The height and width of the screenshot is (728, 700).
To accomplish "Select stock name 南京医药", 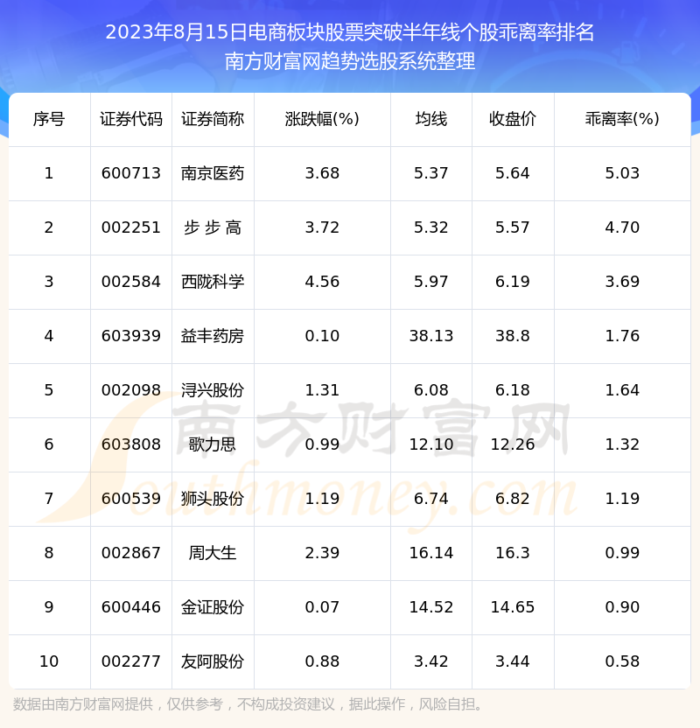I will 213,173.
